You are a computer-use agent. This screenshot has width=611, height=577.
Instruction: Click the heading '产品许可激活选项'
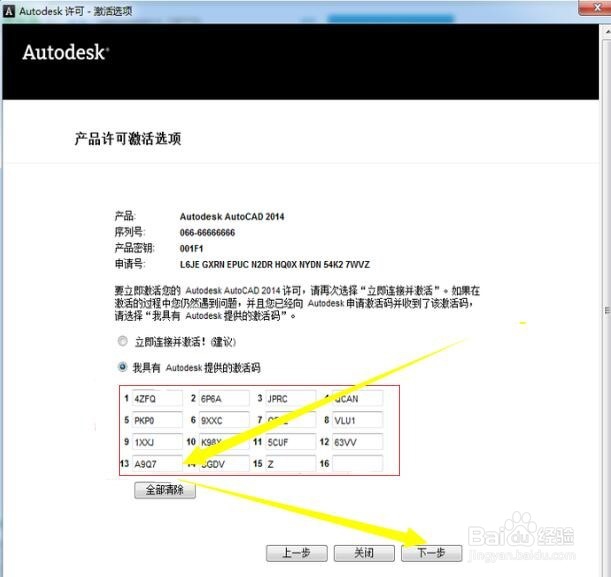128,139
